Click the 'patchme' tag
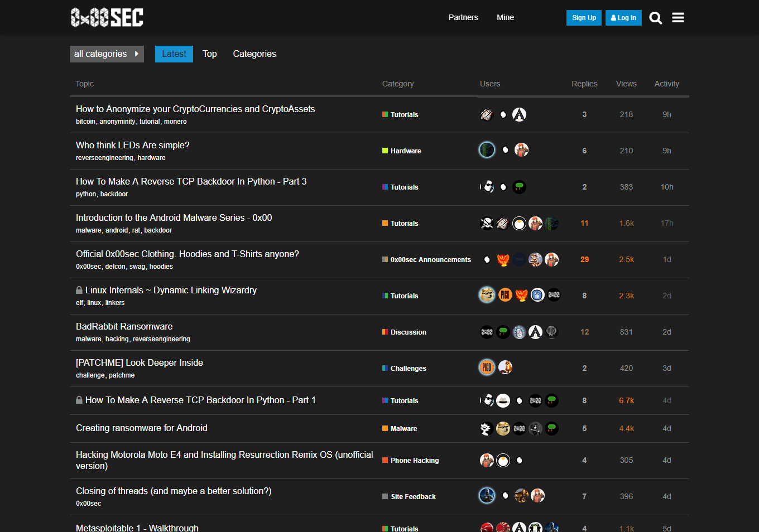Image resolution: width=759 pixels, height=532 pixels. tap(122, 375)
